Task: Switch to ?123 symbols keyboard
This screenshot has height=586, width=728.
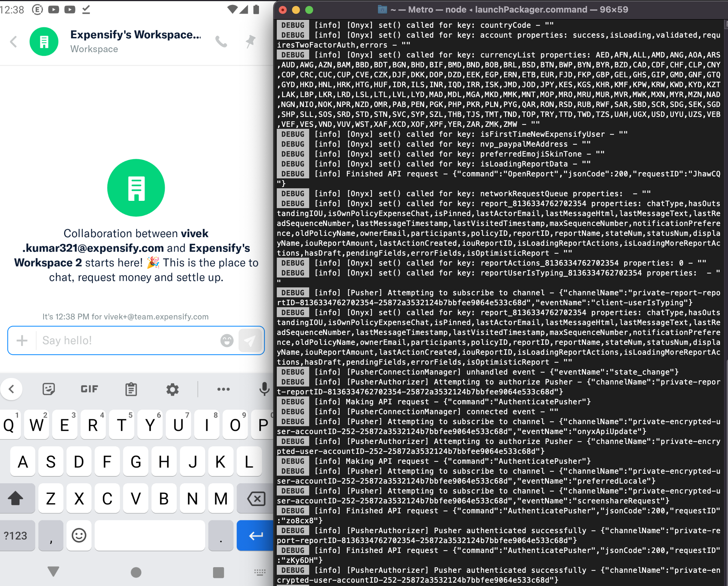Action: (16, 536)
